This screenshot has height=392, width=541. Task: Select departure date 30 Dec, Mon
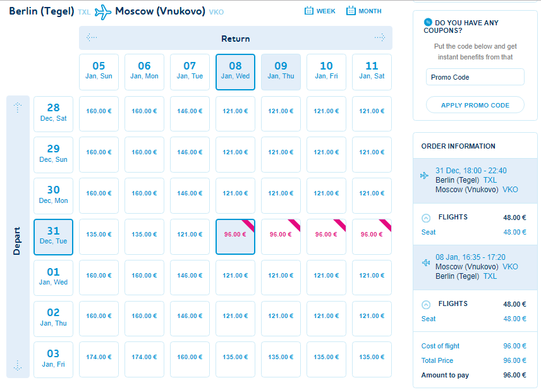pos(54,196)
